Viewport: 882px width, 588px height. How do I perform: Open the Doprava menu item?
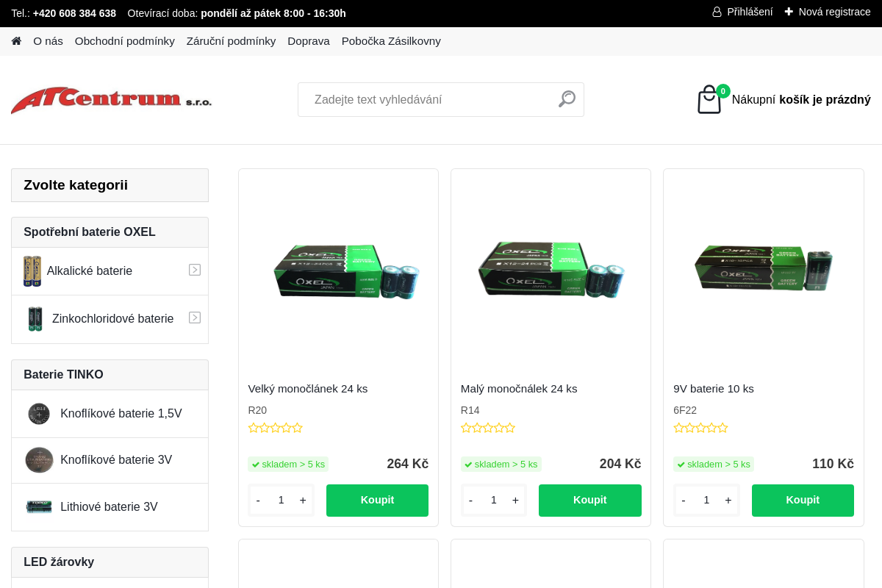pos(309,41)
